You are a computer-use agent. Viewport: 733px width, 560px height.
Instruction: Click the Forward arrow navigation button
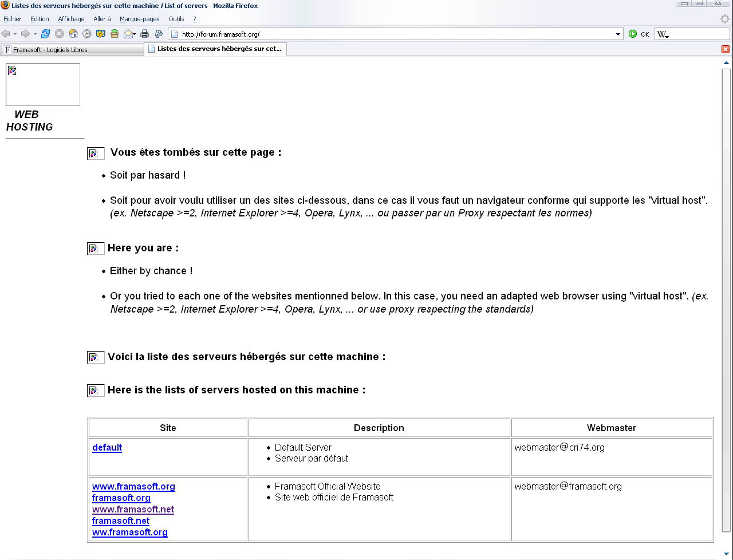click(25, 34)
